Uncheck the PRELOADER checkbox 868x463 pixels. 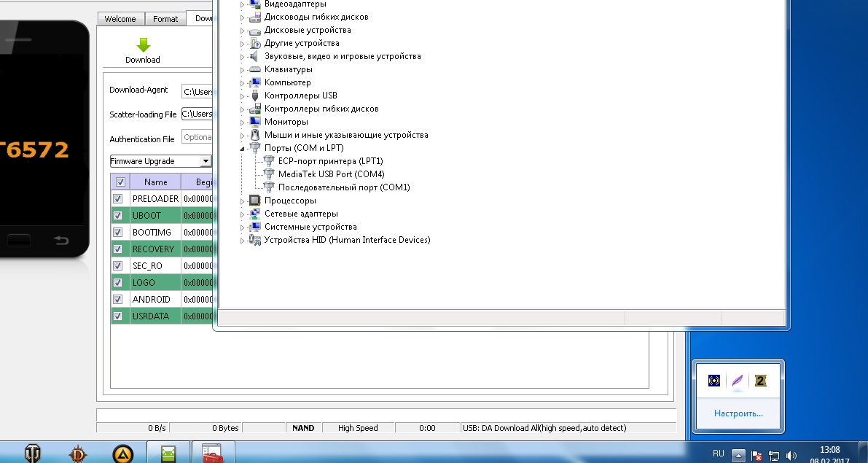pyautogui.click(x=117, y=199)
